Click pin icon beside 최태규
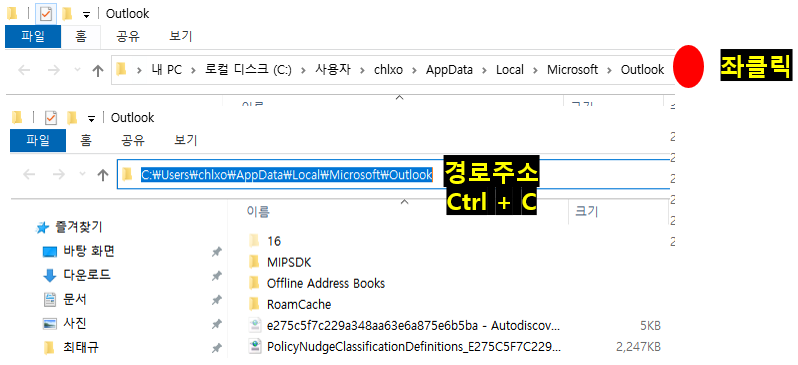This screenshot has width=798, height=365. tap(216, 348)
